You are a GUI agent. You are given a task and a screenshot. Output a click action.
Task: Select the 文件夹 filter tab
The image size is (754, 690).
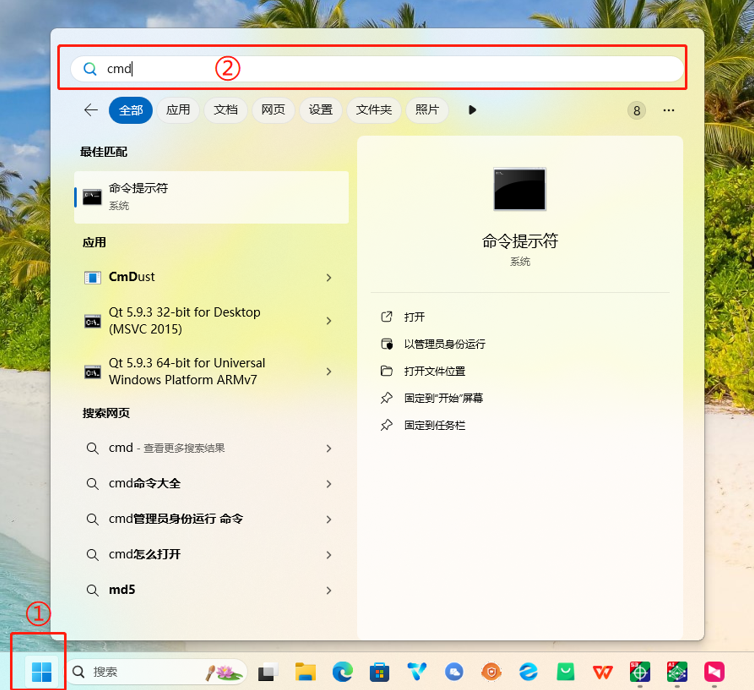coord(374,110)
